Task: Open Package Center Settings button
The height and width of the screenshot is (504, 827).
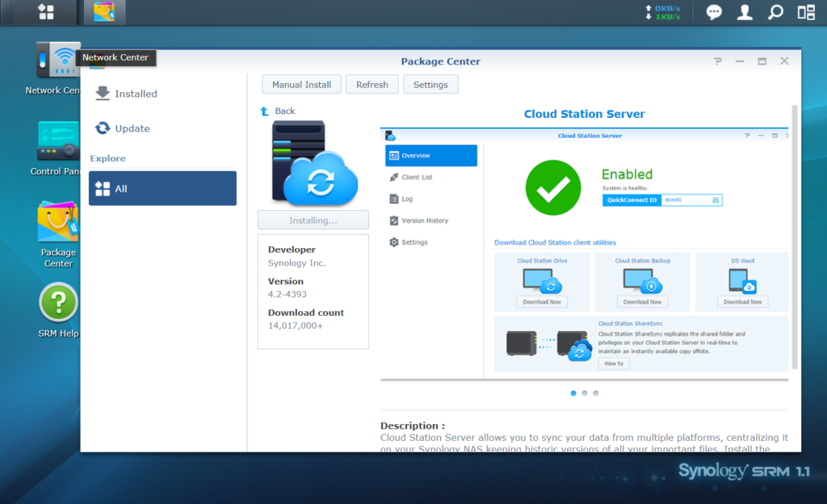Action: coord(430,84)
